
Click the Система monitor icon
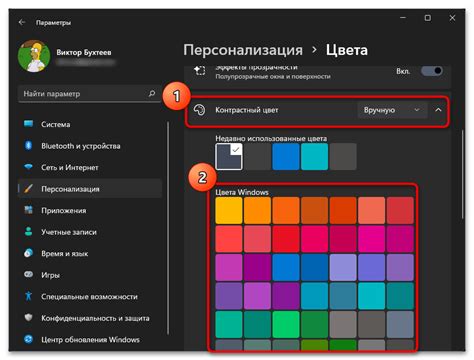(29, 124)
